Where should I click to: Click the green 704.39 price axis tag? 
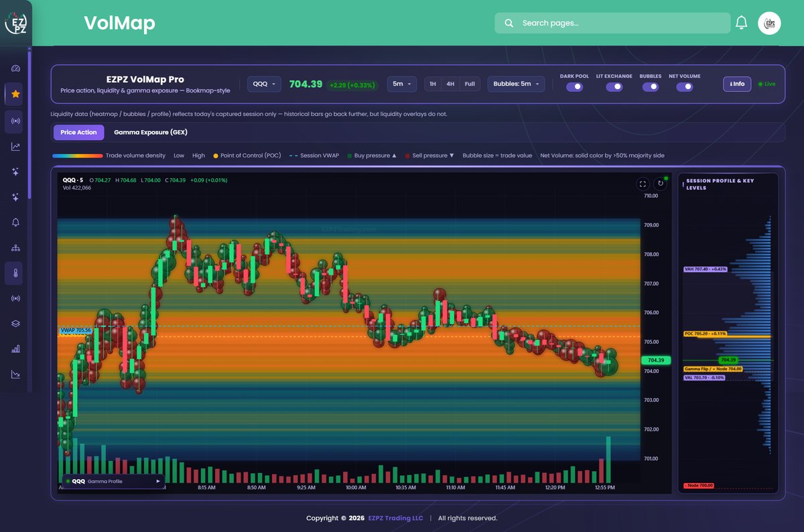coord(656,360)
